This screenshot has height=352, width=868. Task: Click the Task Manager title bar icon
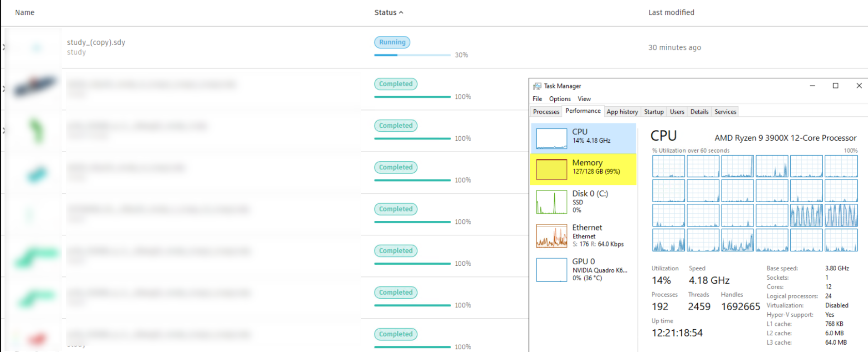pyautogui.click(x=537, y=86)
